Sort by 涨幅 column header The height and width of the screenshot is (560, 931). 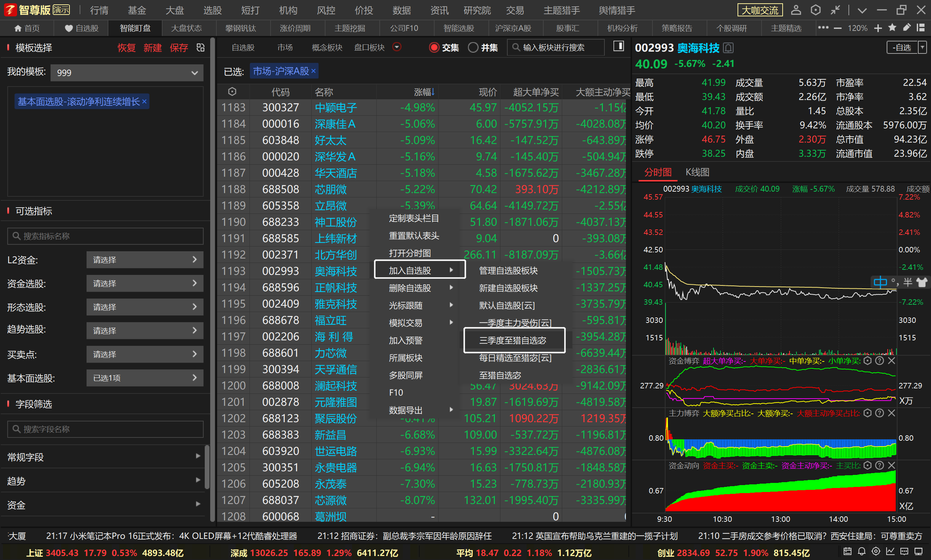pos(424,92)
